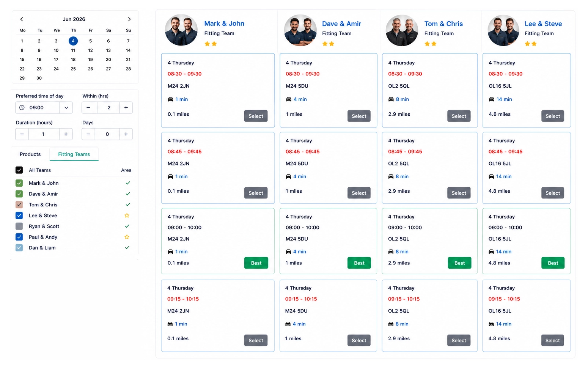This screenshot has height=368, width=588.
Task: Click the area star icon for Lee & Steve
Action: point(127,215)
